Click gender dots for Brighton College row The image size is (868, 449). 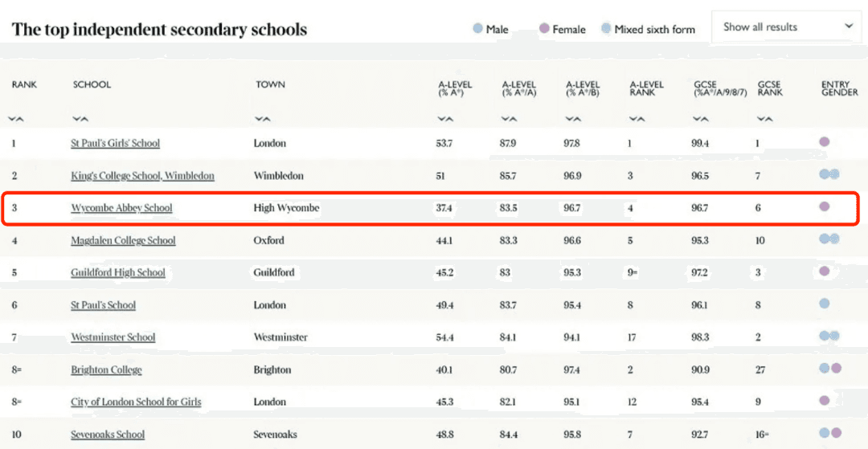(829, 368)
